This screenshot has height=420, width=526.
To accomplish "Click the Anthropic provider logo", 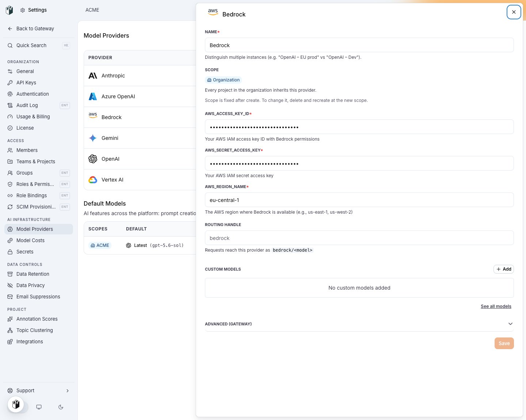I will pyautogui.click(x=93, y=76).
